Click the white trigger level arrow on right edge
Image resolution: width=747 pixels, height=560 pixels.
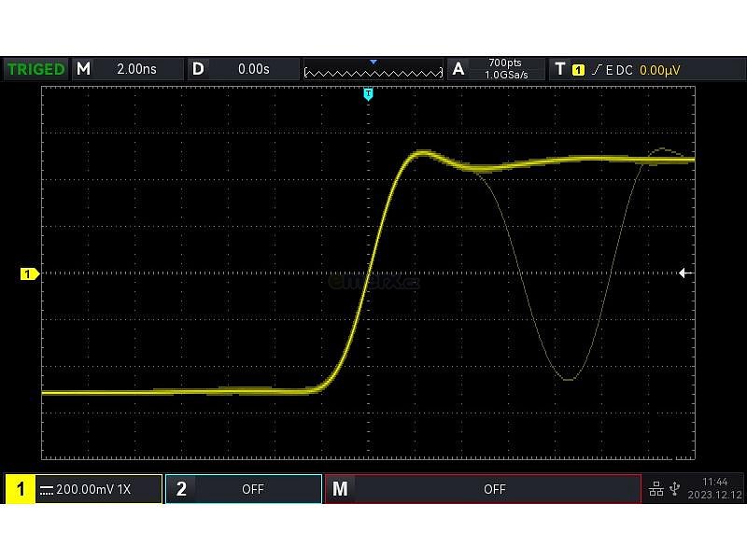(x=684, y=273)
